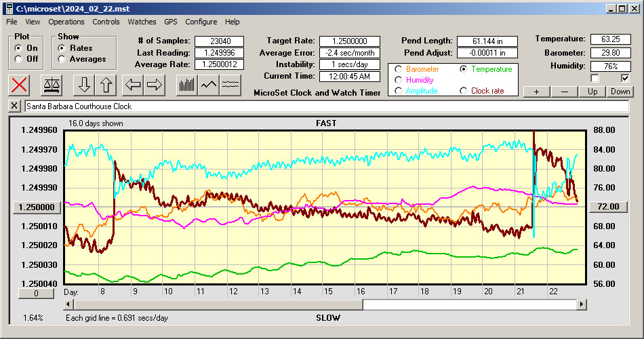The image size is (644, 339).
Task: Click the plus (+) scale button
Action: 536,92
